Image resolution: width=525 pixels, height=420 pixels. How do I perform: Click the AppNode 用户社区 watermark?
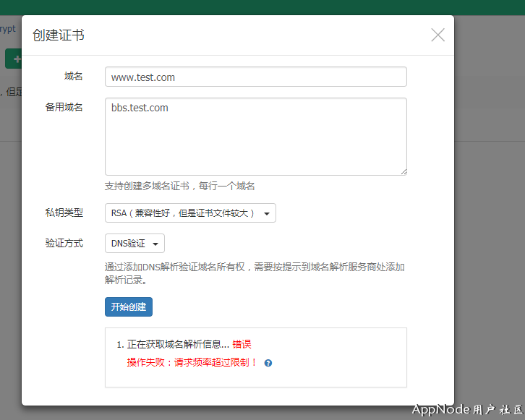(467, 409)
